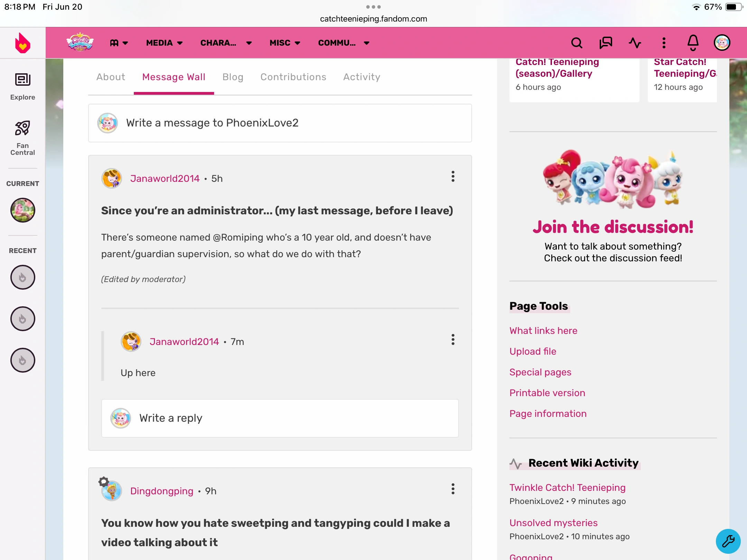Open header three-dot more menu

coord(664,43)
